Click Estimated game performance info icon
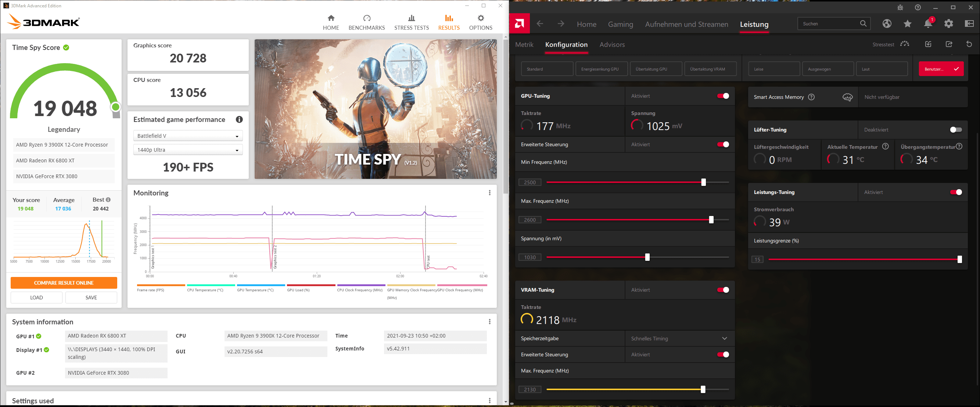 pos(239,119)
